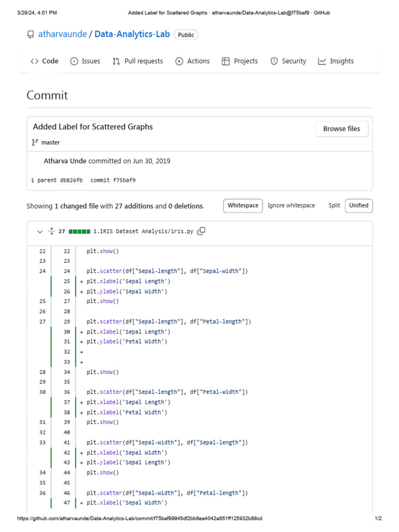
Task: Click new line number 30
Action: tap(67, 332)
